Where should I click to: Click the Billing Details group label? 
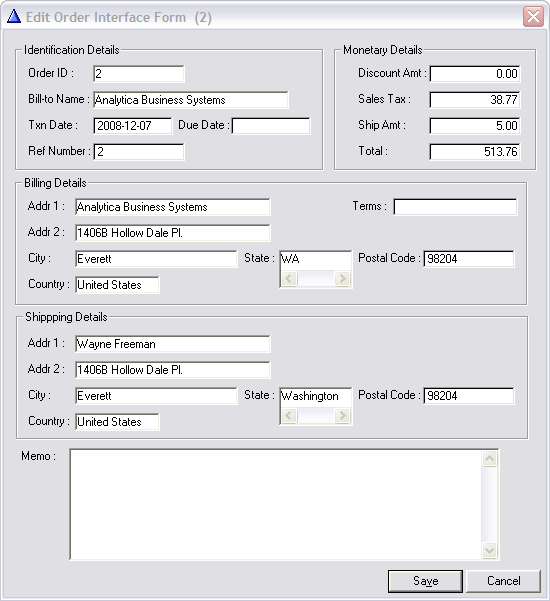[55, 183]
